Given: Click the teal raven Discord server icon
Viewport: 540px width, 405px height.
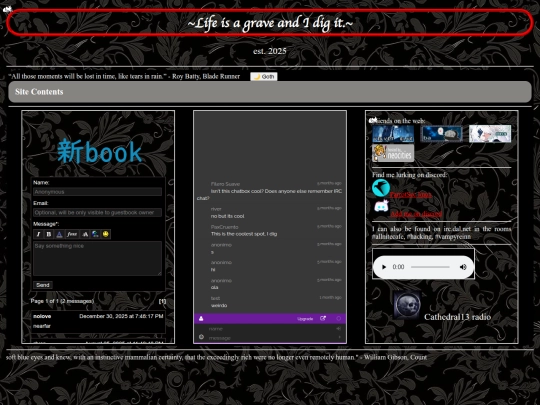Looking at the screenshot, I should (x=381, y=188).
